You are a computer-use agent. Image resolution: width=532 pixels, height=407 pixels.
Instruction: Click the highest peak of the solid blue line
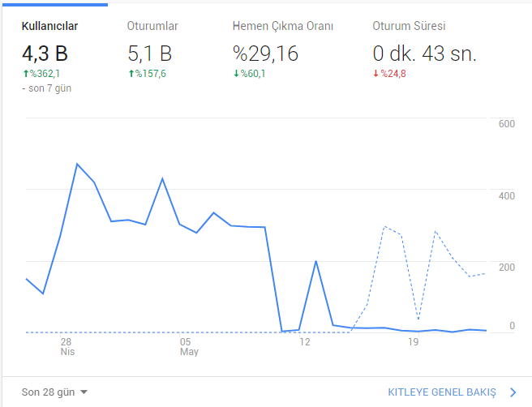point(77,164)
